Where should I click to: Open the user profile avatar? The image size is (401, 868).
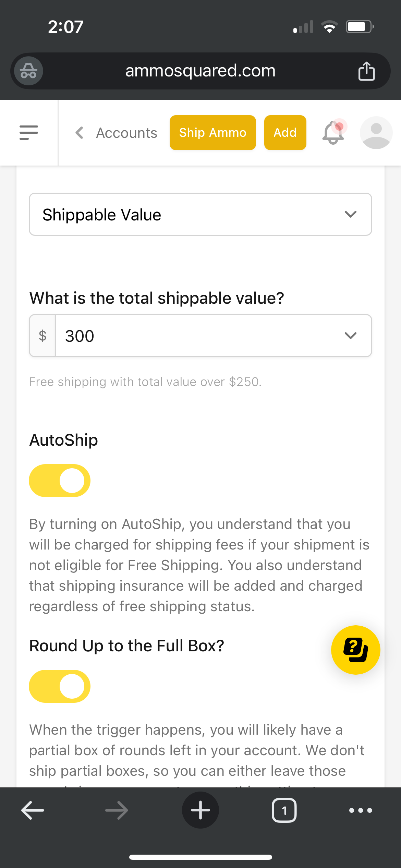[x=376, y=133]
